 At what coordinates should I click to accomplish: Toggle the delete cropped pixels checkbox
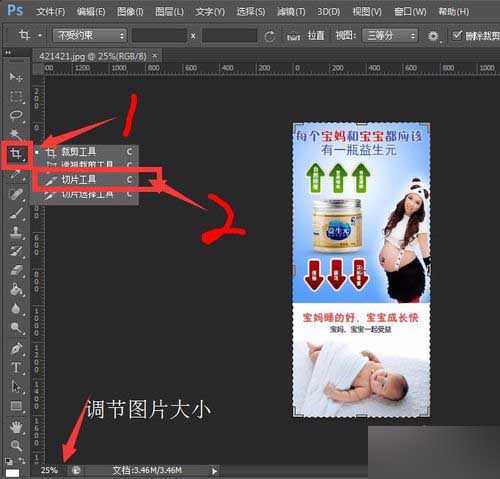point(457,35)
